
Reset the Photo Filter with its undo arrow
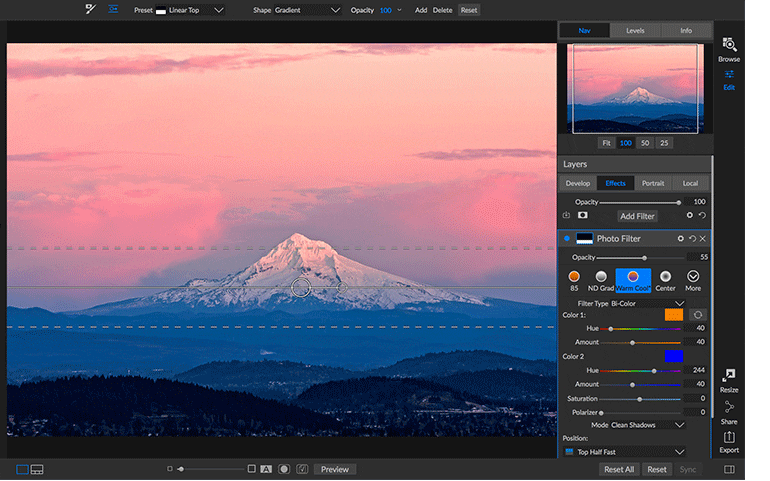click(x=692, y=238)
